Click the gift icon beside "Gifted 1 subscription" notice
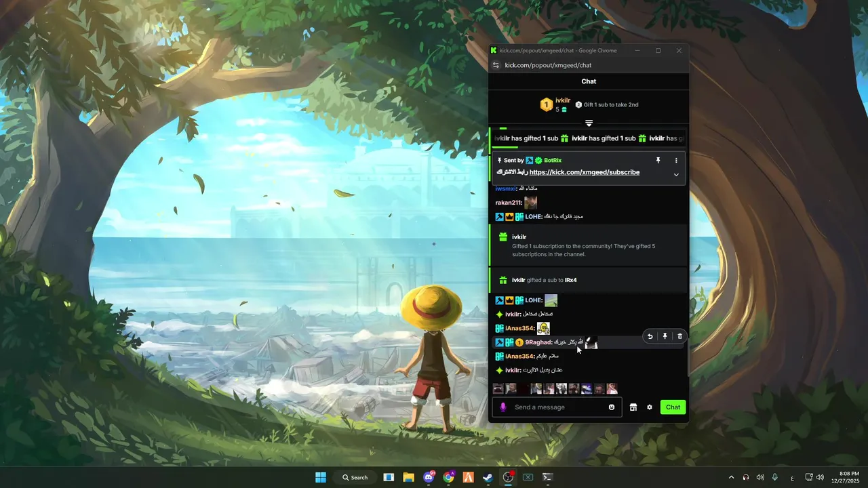This screenshot has height=488, width=868. click(503, 237)
